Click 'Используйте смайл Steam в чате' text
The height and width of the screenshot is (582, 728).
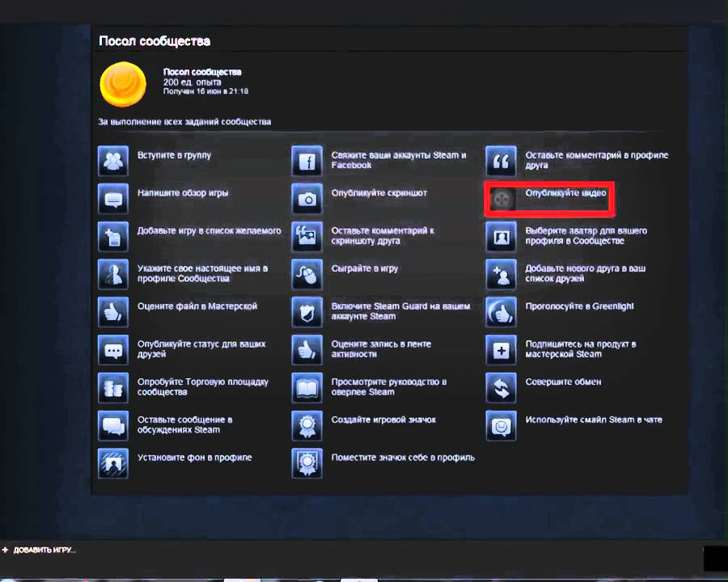[594, 420]
